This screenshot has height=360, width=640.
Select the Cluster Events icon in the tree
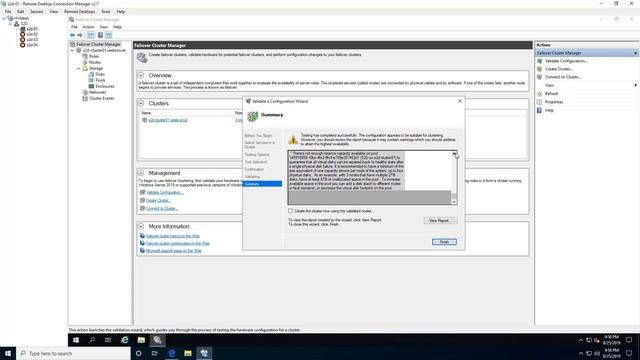(x=85, y=98)
